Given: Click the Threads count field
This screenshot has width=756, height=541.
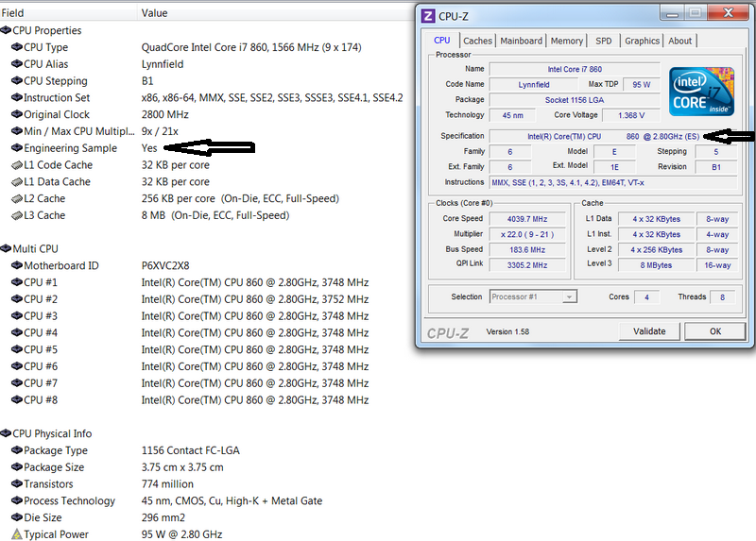Looking at the screenshot, I should click(x=722, y=297).
